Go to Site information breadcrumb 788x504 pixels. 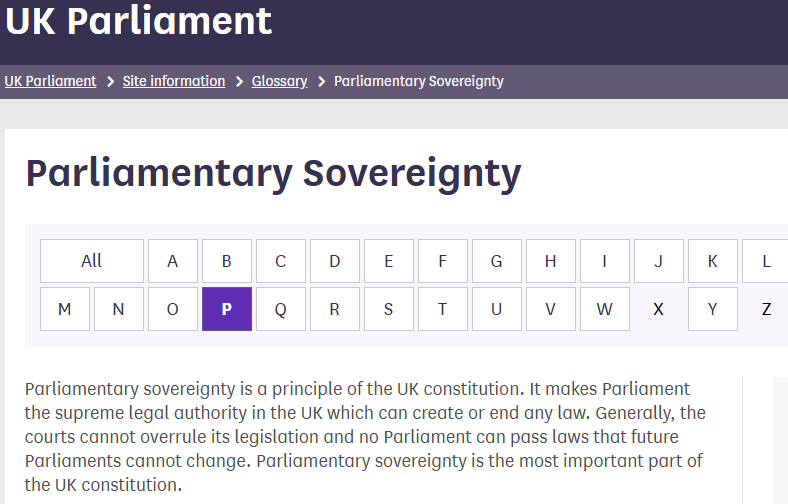[174, 81]
